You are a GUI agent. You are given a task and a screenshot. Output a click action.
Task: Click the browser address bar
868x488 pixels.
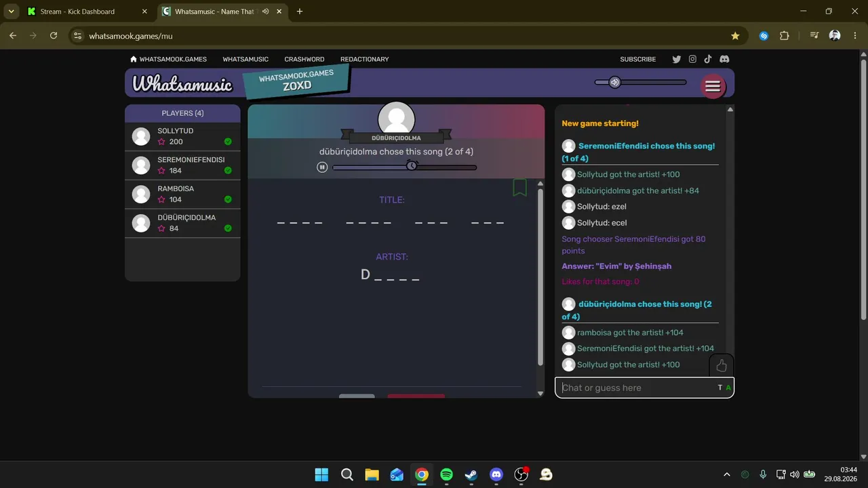coord(406,36)
